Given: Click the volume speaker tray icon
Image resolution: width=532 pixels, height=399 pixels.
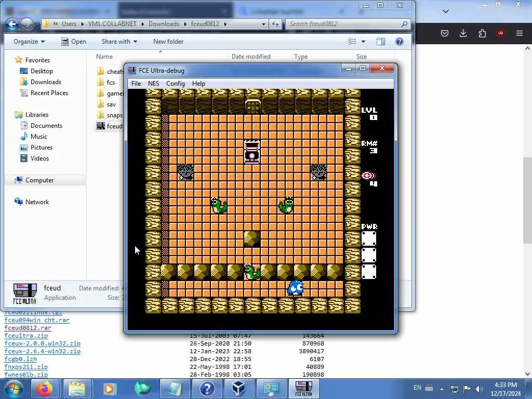Looking at the screenshot, I should [x=479, y=389].
